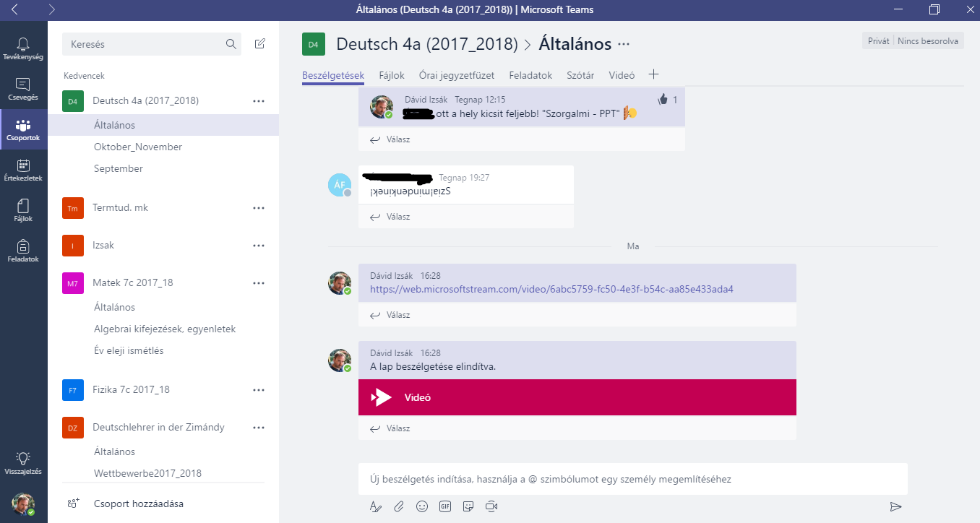The height and width of the screenshot is (523, 980).
Task: Open the microsoftstream video link
Action: (551, 289)
